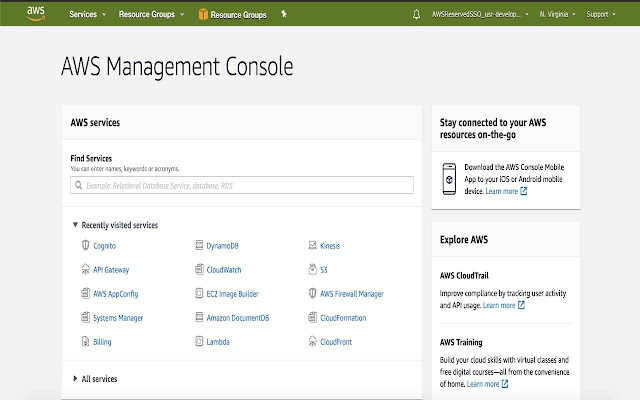The height and width of the screenshot is (400, 640).
Task: Click the mobile phone app icon
Action: point(449,179)
